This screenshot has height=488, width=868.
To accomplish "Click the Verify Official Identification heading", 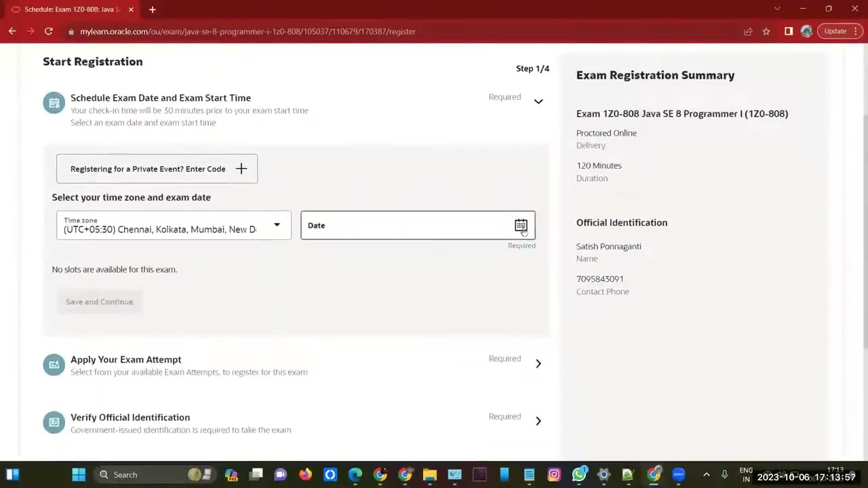I will coord(130,417).
